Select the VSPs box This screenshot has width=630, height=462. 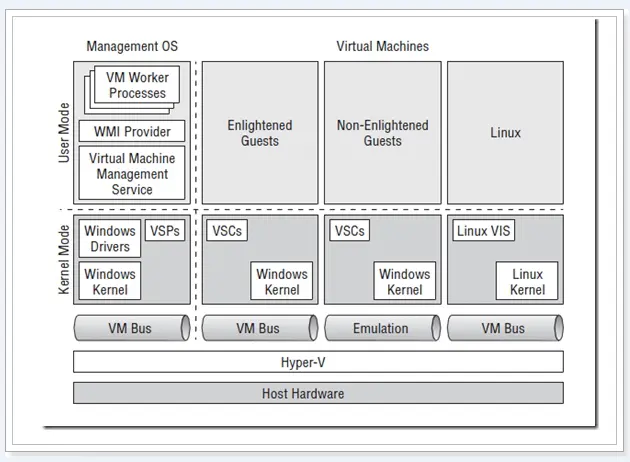tap(165, 230)
